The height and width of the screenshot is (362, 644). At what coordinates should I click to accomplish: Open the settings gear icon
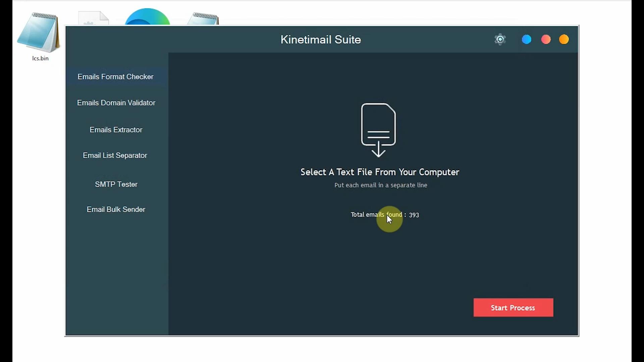coord(500,39)
